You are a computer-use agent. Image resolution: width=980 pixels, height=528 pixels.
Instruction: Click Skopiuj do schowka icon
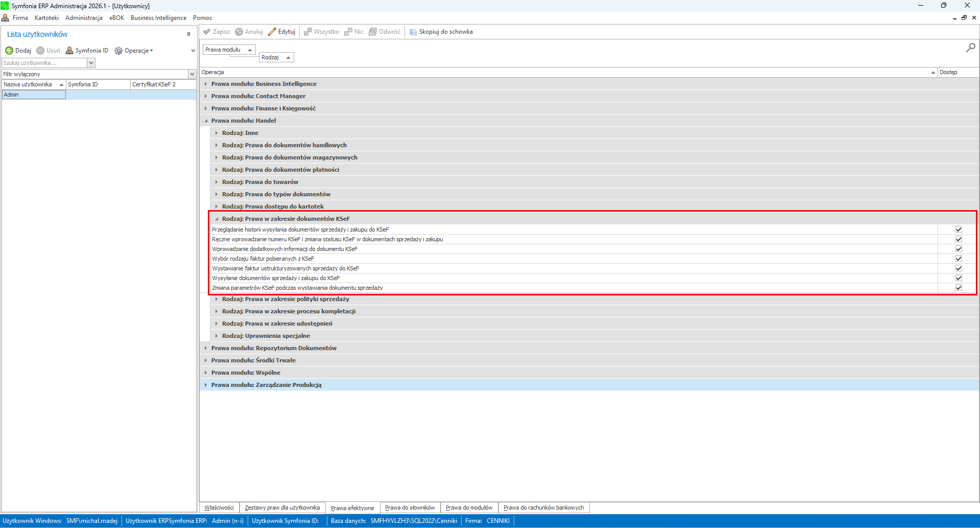point(413,32)
